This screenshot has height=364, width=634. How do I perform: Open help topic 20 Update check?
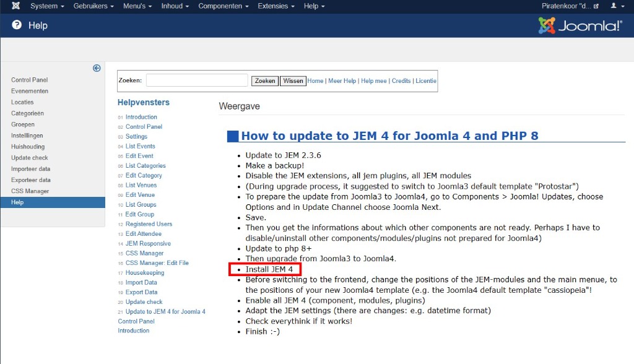144,301
